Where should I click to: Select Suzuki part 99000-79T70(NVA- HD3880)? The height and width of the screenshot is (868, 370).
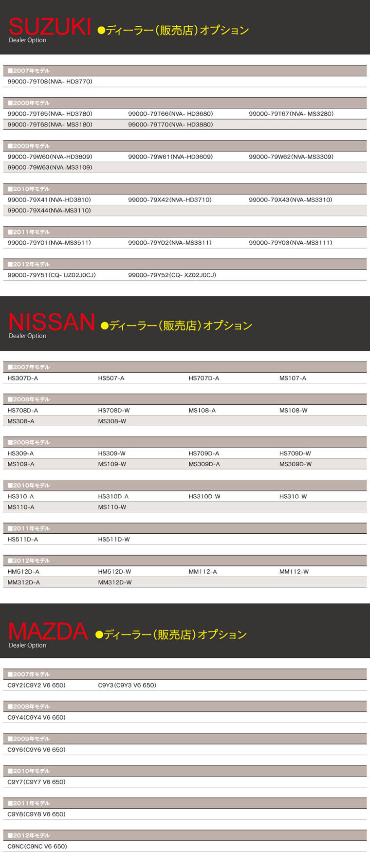click(x=170, y=125)
